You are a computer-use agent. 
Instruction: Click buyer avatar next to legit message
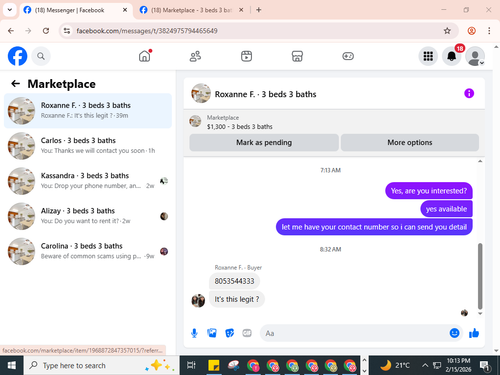[198, 301]
